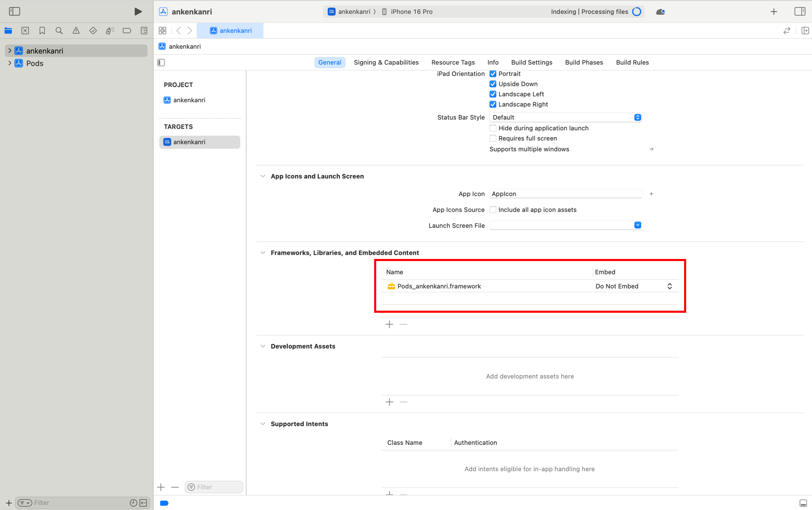Image resolution: width=812 pixels, height=510 pixels.
Task: Add file via navigator bottom plus
Action: [x=8, y=503]
